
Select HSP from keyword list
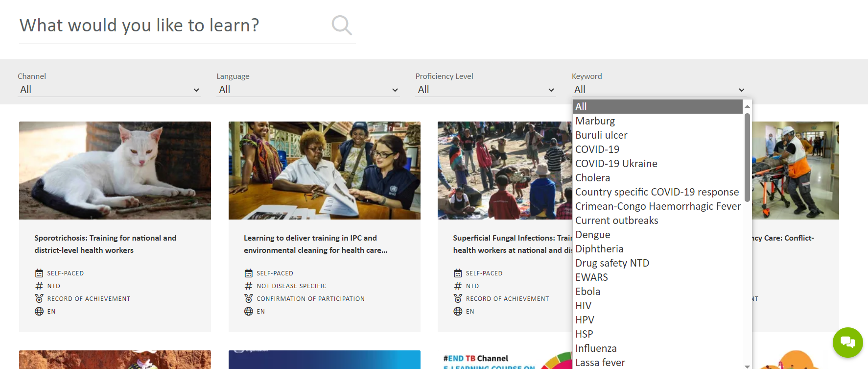click(657, 334)
